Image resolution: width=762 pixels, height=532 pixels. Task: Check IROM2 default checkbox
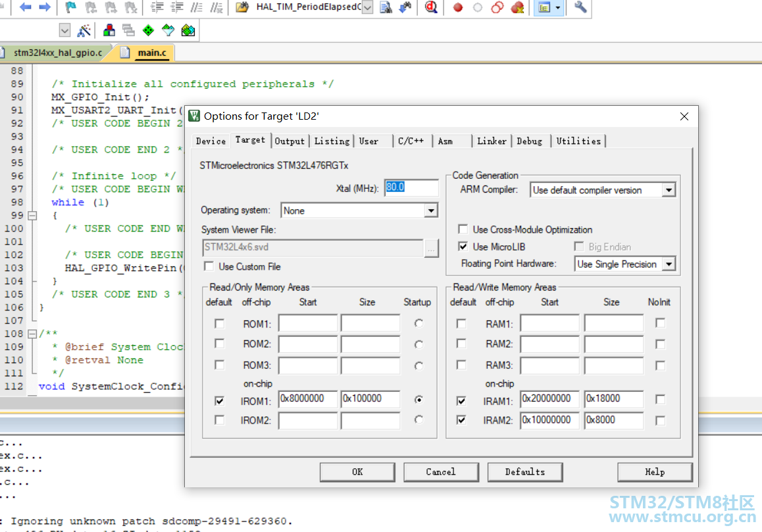click(220, 420)
